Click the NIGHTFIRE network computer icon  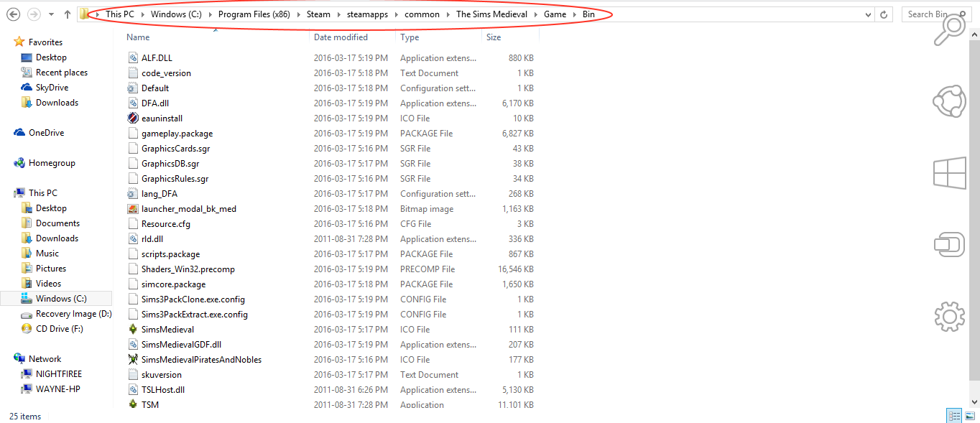(x=27, y=374)
